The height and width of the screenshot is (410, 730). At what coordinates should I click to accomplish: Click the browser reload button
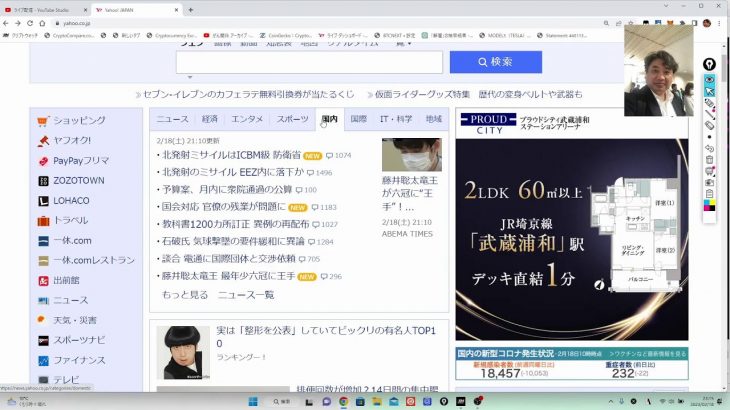click(x=30, y=23)
